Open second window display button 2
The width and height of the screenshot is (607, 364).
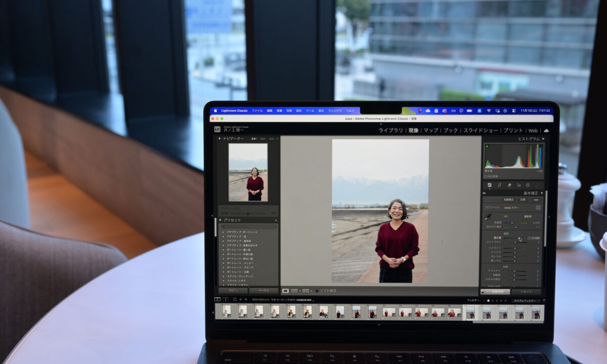click(226, 299)
